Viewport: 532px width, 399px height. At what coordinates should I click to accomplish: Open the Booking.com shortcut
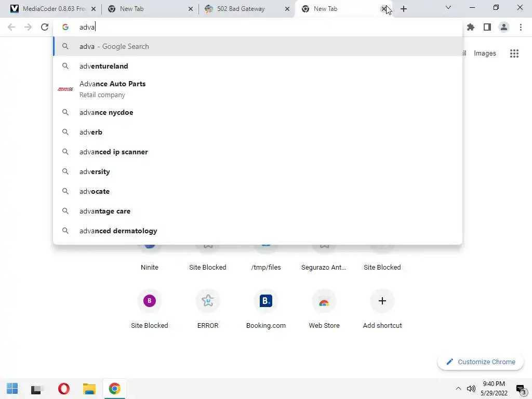[x=266, y=309]
